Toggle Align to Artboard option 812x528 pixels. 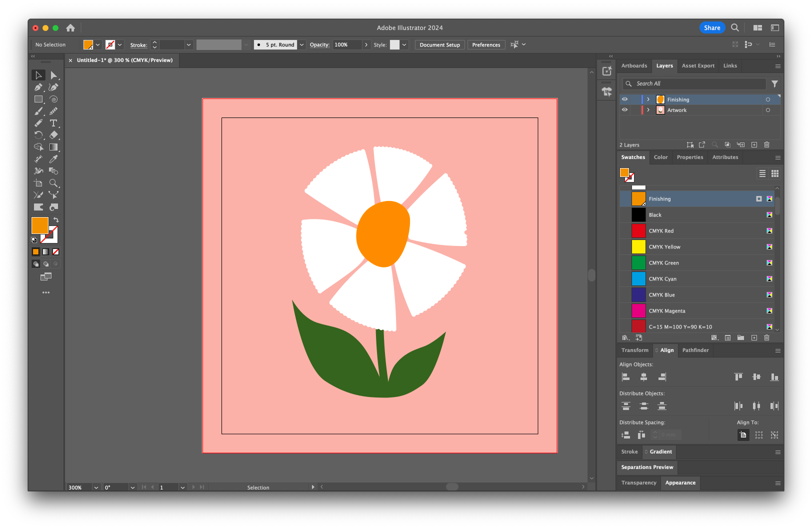point(743,435)
